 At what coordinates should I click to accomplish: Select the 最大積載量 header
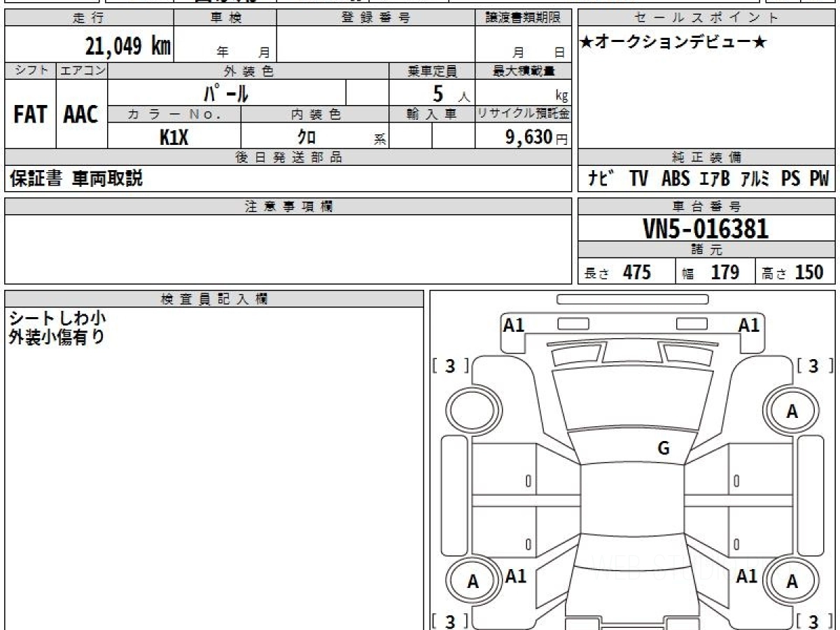click(524, 71)
